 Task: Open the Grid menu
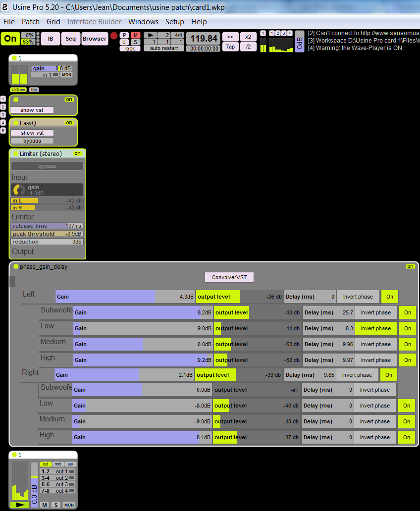pos(53,22)
